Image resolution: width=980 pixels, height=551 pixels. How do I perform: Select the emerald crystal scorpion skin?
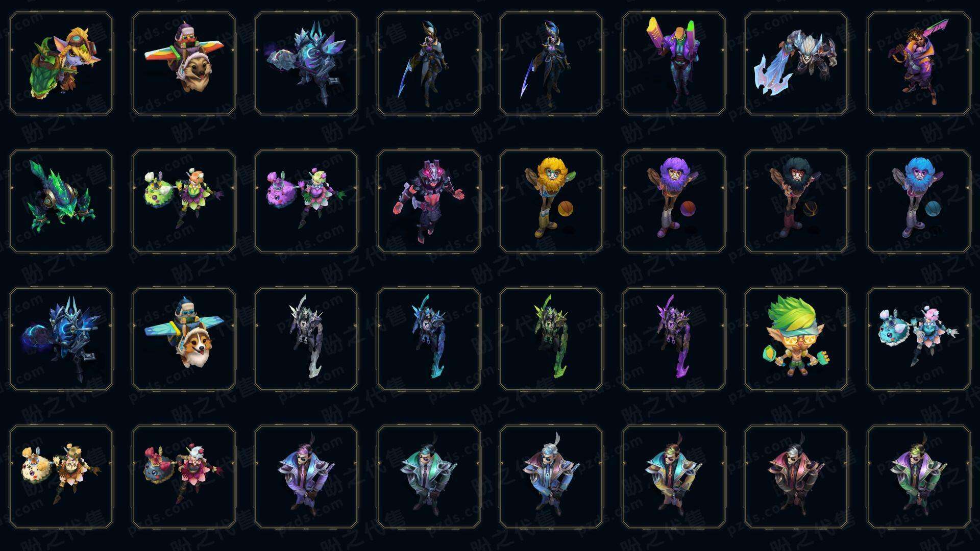point(61,201)
